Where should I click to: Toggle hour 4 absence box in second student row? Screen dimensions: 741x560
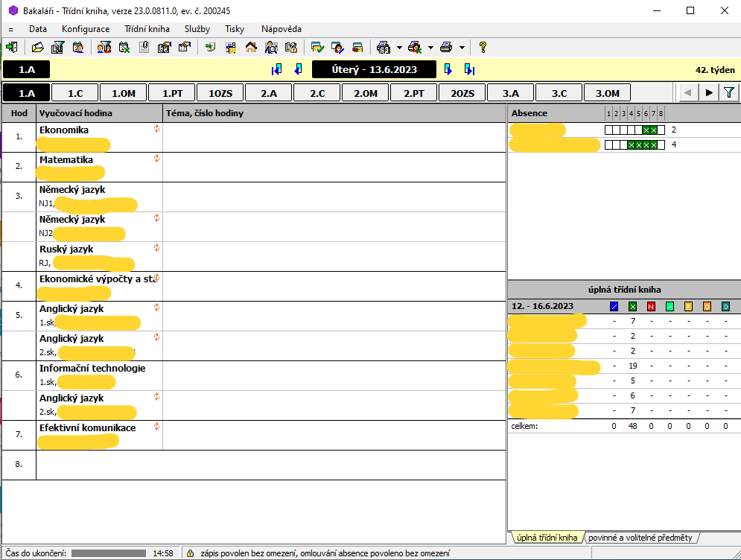click(x=631, y=145)
